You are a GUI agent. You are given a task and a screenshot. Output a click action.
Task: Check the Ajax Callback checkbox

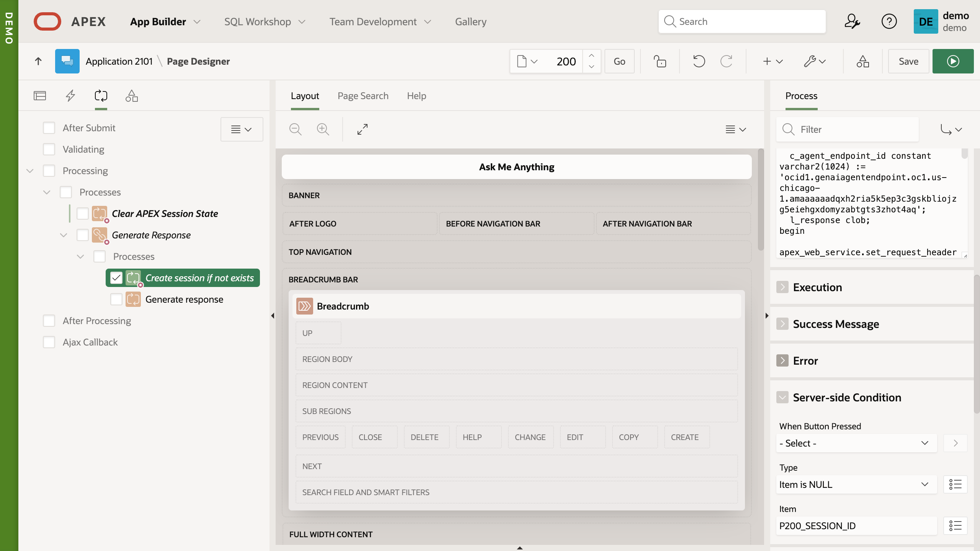point(49,342)
